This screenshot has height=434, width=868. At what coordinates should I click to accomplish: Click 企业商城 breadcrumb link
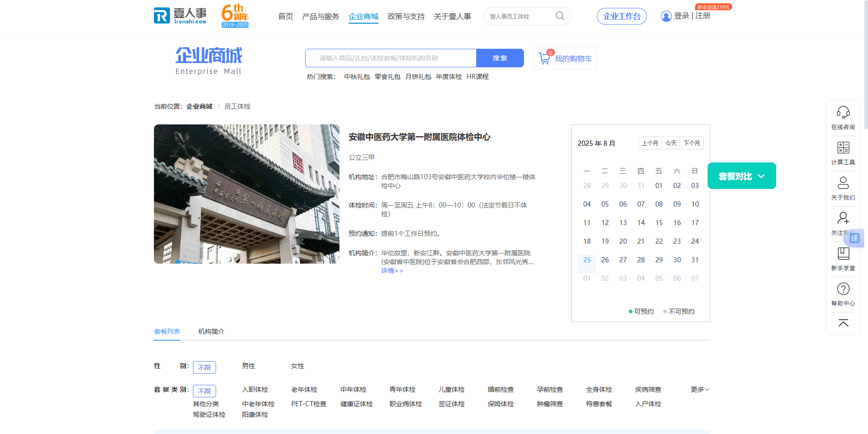(x=199, y=106)
